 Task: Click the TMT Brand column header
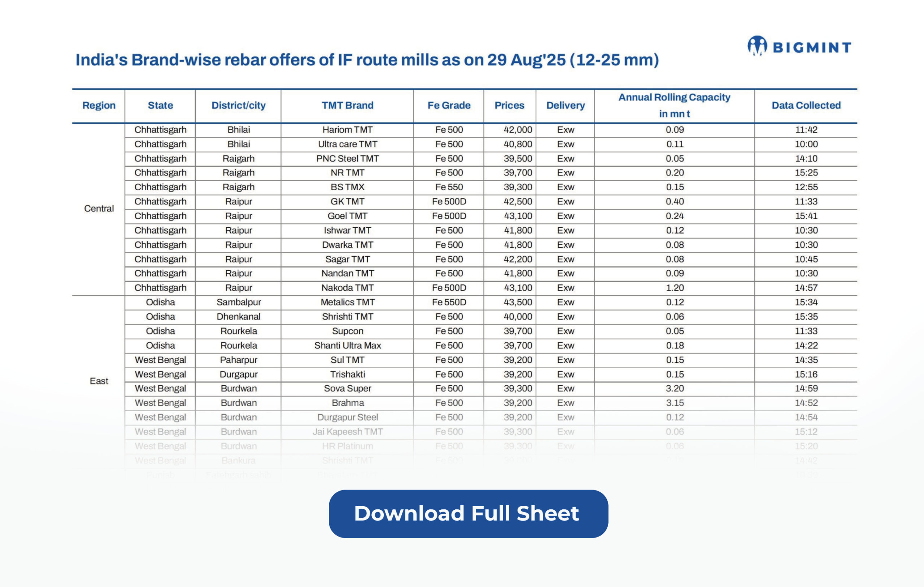[x=347, y=105]
